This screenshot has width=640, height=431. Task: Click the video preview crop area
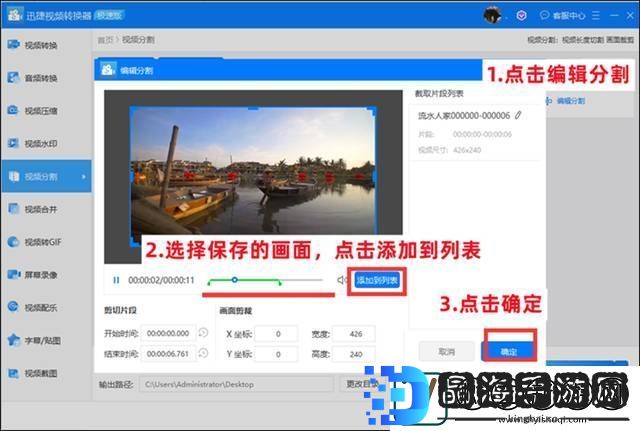253,176
